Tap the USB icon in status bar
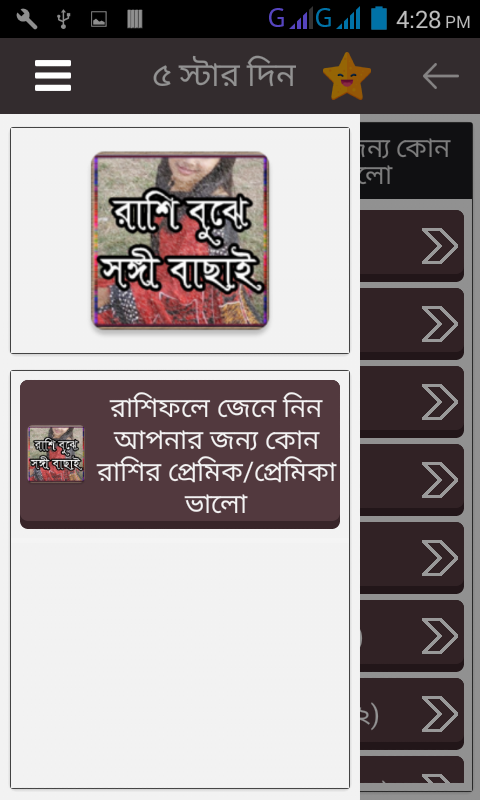The width and height of the screenshot is (480, 800). (63, 19)
